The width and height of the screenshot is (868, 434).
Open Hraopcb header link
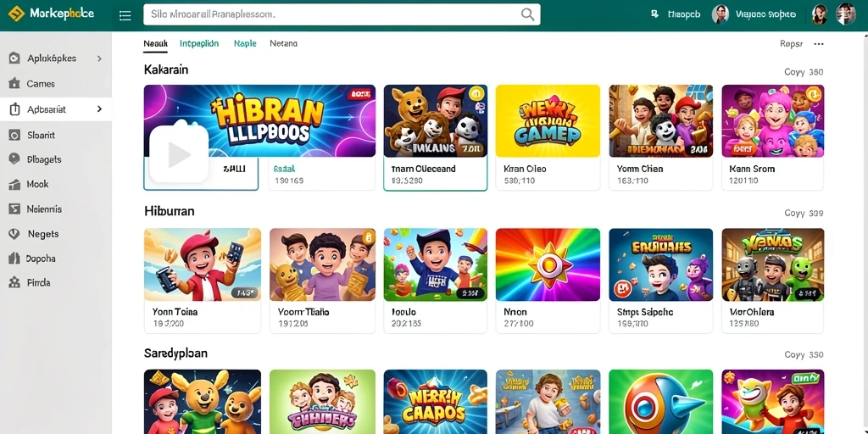tap(684, 14)
